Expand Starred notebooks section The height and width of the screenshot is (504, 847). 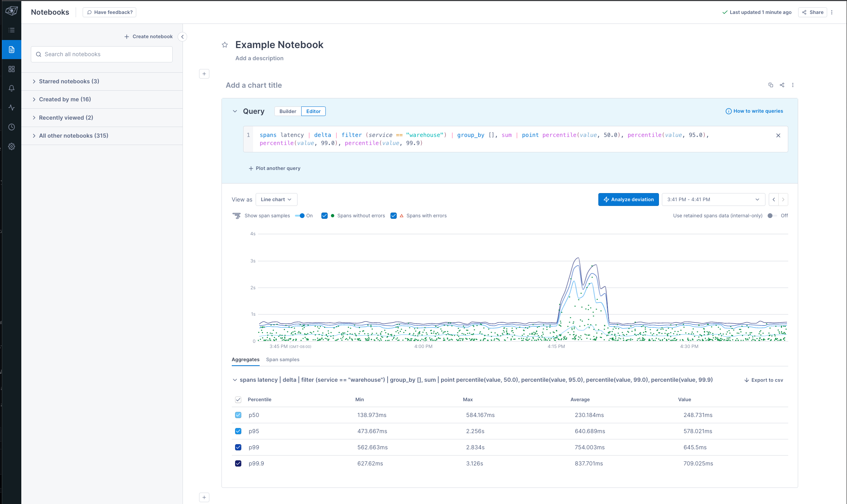pyautogui.click(x=69, y=81)
